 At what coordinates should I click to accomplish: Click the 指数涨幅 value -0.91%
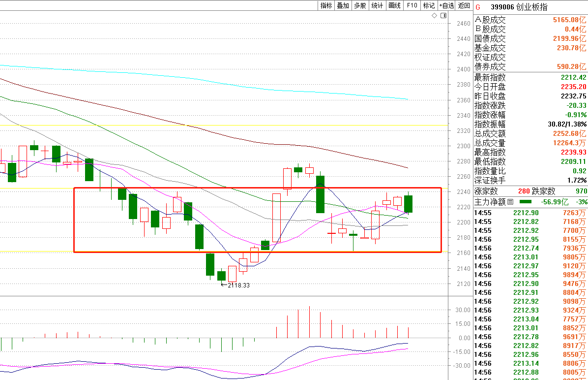coord(576,115)
